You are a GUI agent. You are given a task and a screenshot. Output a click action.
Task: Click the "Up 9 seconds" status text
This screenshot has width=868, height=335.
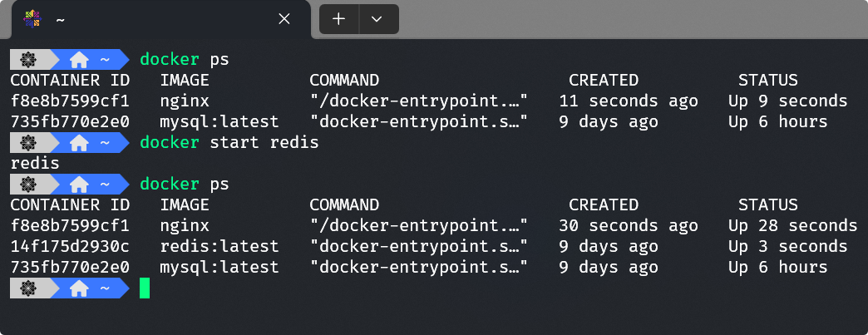tap(787, 101)
